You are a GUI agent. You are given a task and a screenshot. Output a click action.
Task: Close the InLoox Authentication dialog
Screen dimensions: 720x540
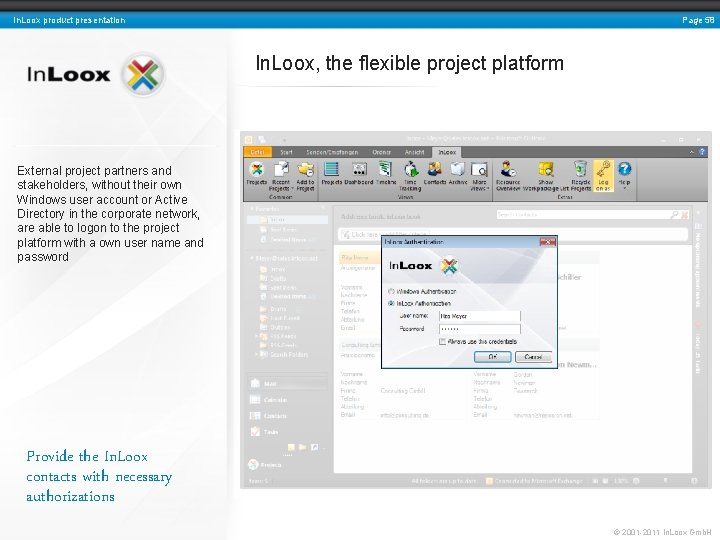(547, 242)
